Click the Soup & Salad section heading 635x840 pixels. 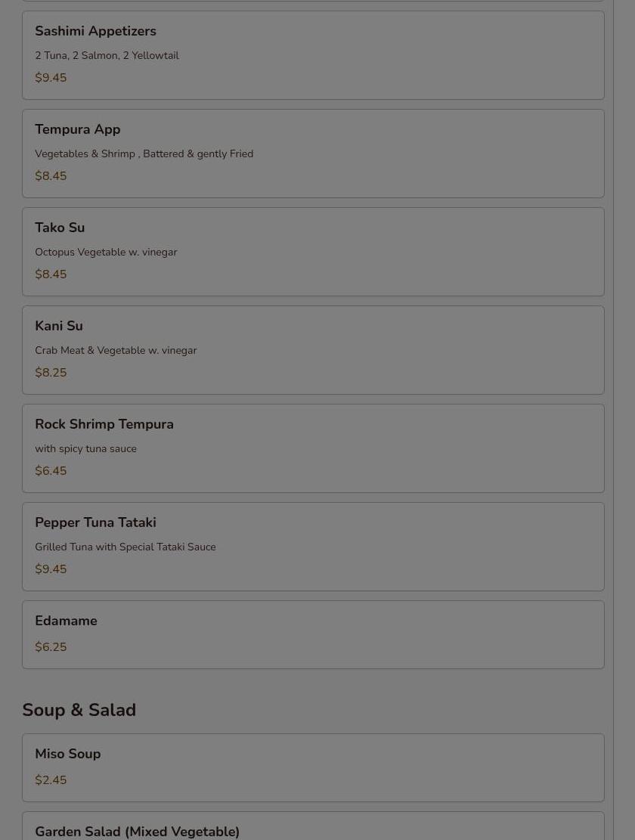79,710
